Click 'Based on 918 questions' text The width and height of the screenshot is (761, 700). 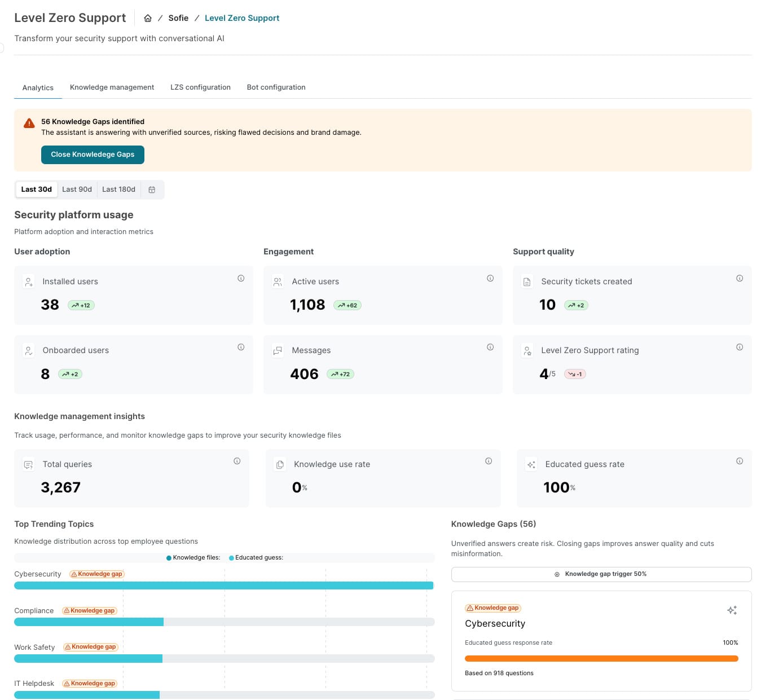pyautogui.click(x=499, y=673)
